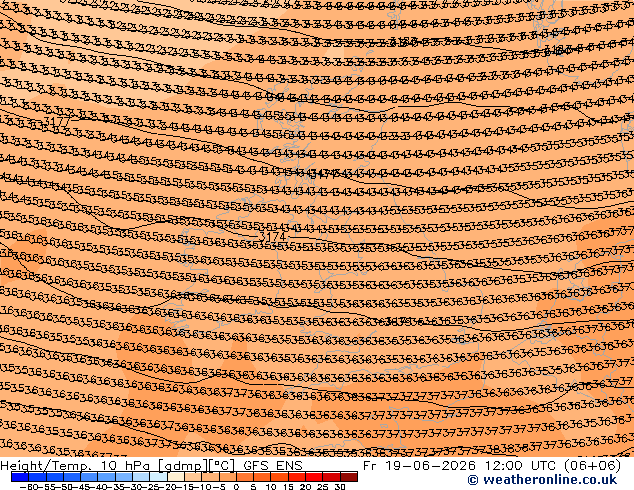Image resolution: width=634 pixels, height=490 pixels.
Task: Click the '[gdmp]' unit label
Action: [x=183, y=466]
